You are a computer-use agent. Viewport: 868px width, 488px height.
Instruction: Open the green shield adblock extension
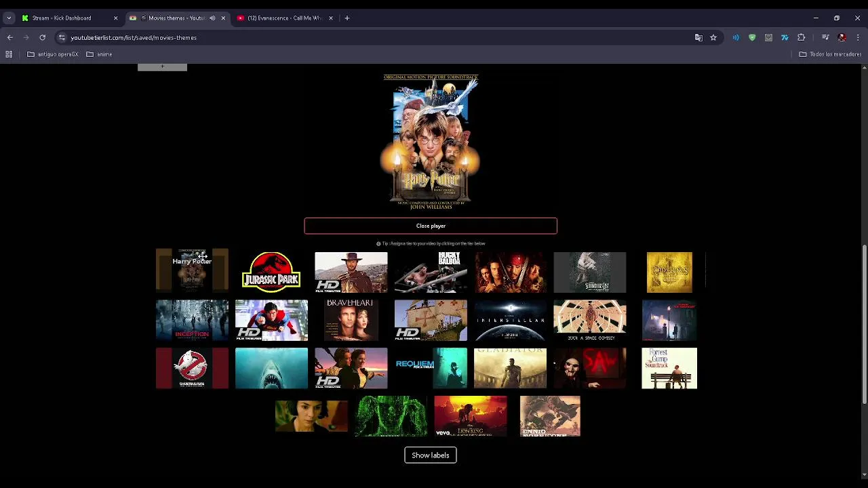[752, 38]
